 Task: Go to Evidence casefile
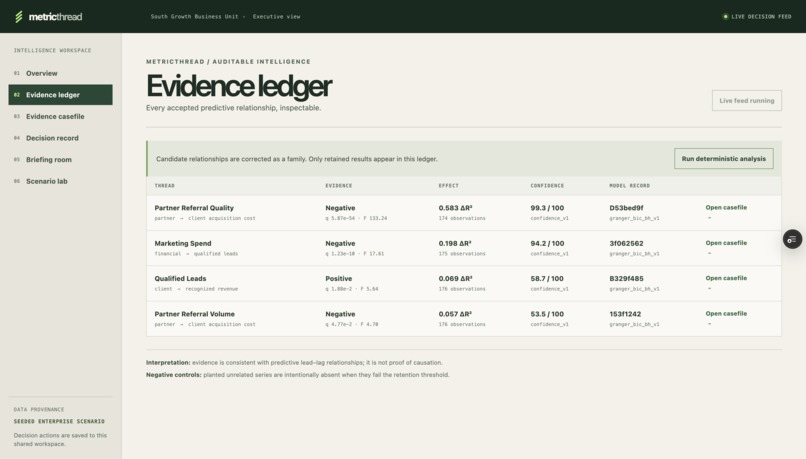tap(60, 116)
